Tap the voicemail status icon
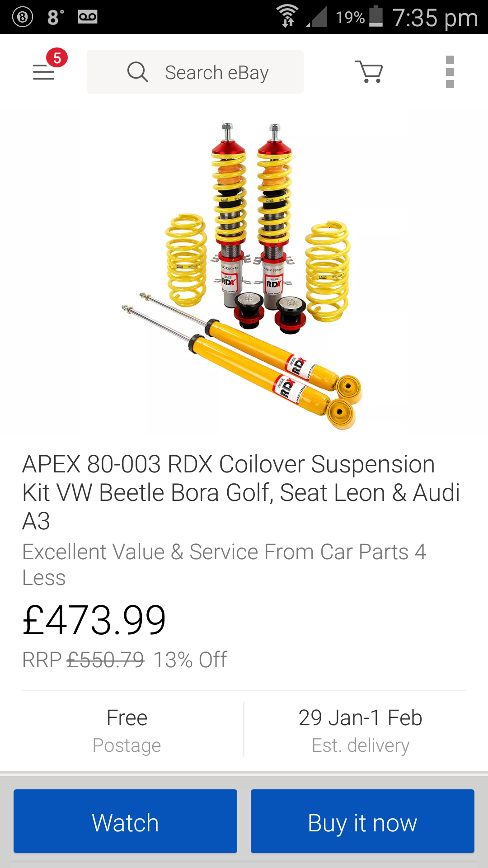 click(88, 17)
